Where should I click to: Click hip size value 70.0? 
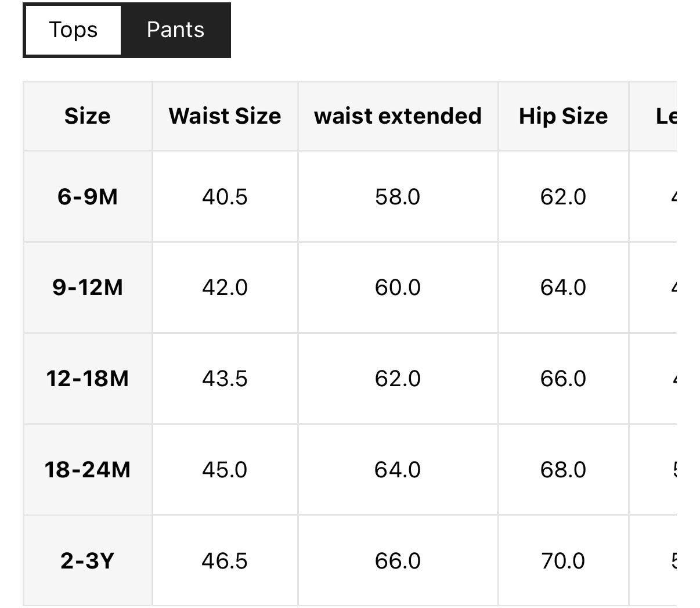tap(563, 560)
